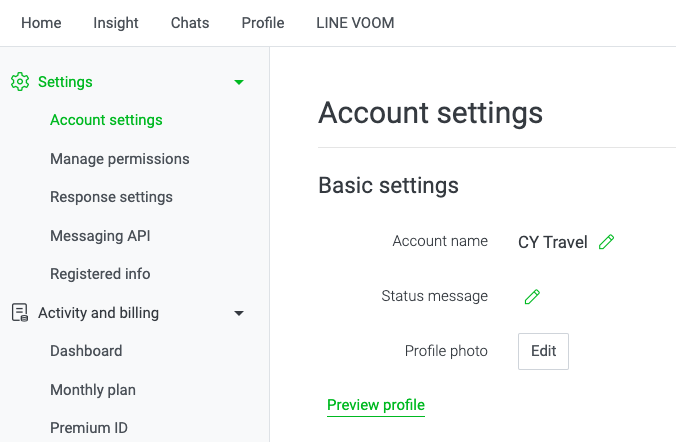The width and height of the screenshot is (676, 442).
Task: Open Messaging API settings
Action: tap(100, 236)
